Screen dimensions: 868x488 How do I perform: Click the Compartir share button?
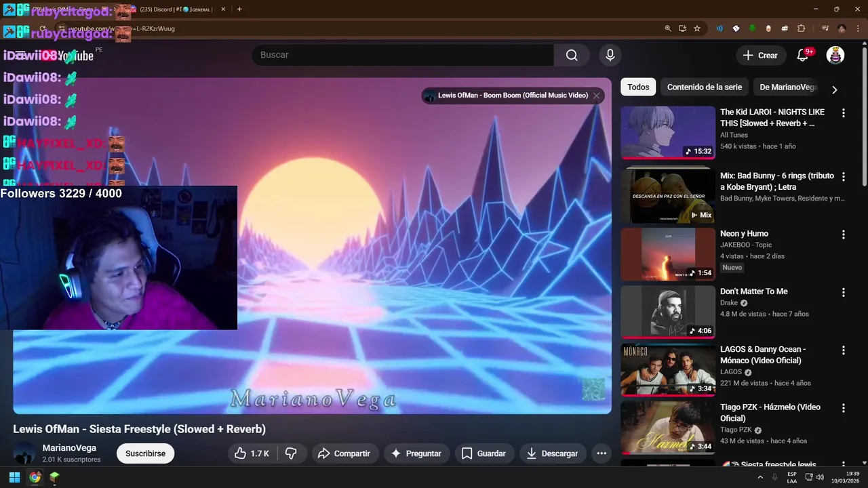(x=344, y=453)
